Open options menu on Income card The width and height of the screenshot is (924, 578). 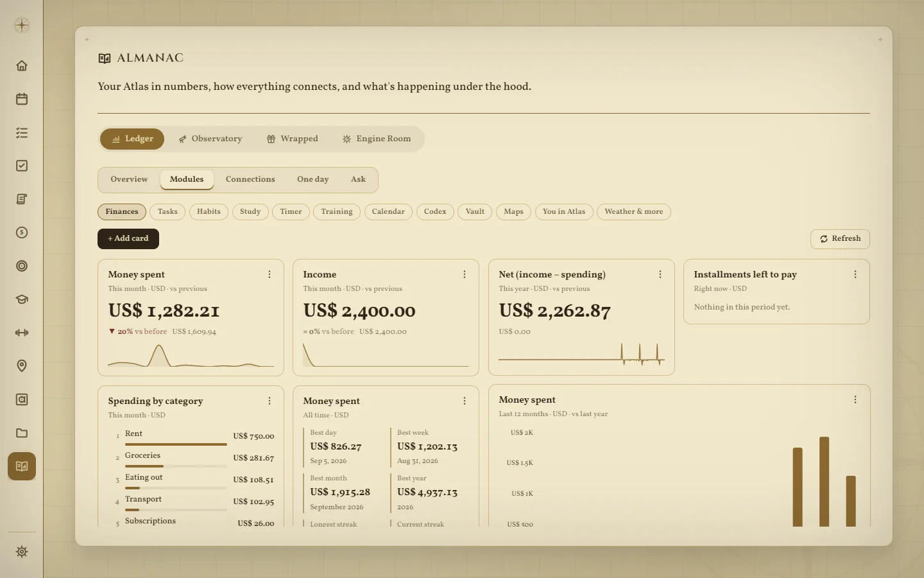point(465,274)
